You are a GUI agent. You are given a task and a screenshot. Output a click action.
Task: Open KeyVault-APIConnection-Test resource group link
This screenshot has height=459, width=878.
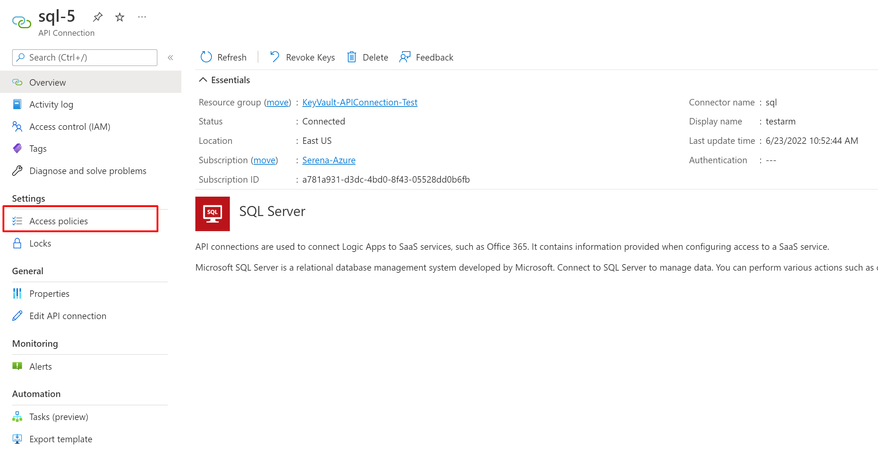(359, 102)
